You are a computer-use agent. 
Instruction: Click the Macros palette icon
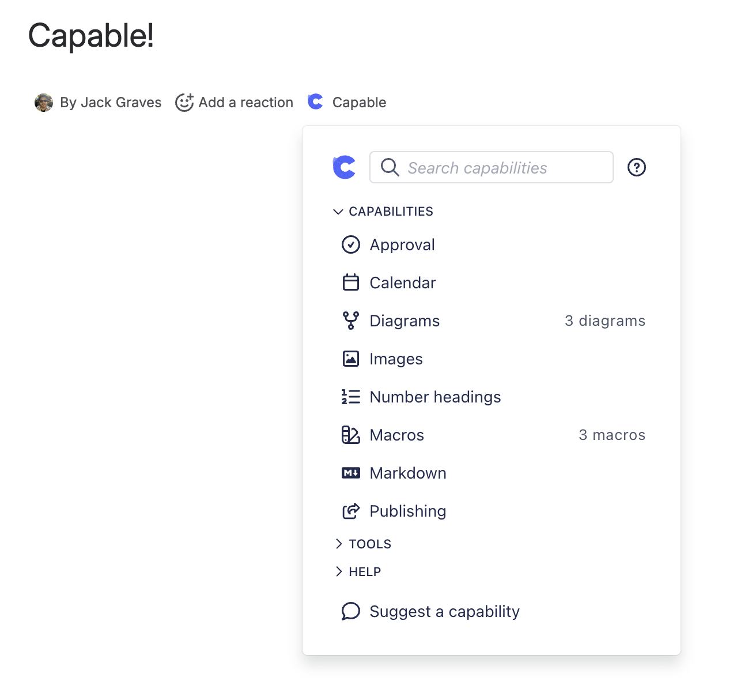point(351,435)
